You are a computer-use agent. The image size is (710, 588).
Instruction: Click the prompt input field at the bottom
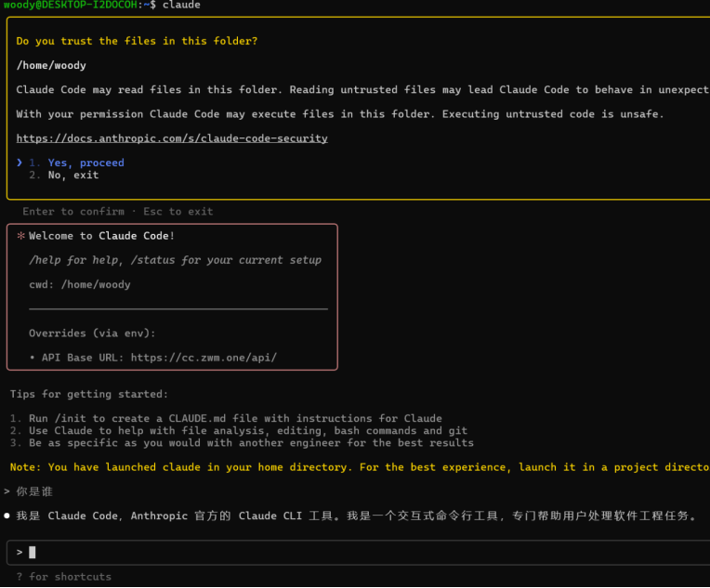(x=358, y=553)
